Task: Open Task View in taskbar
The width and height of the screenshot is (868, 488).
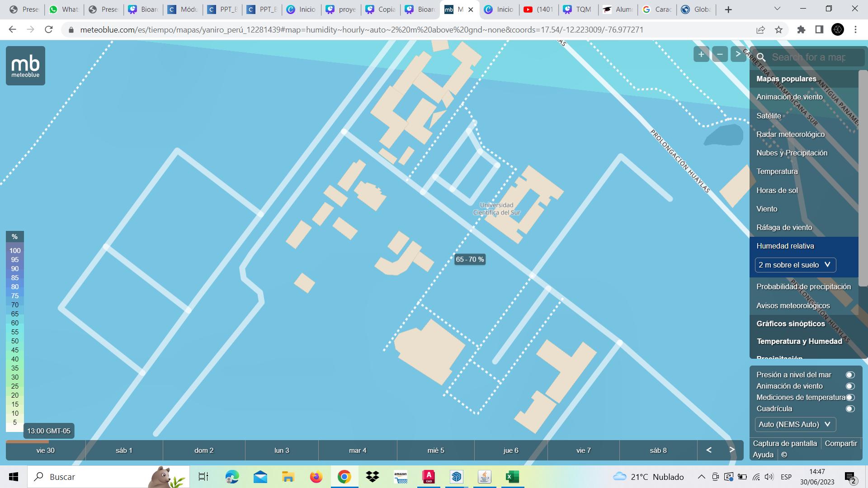Action: pyautogui.click(x=203, y=477)
